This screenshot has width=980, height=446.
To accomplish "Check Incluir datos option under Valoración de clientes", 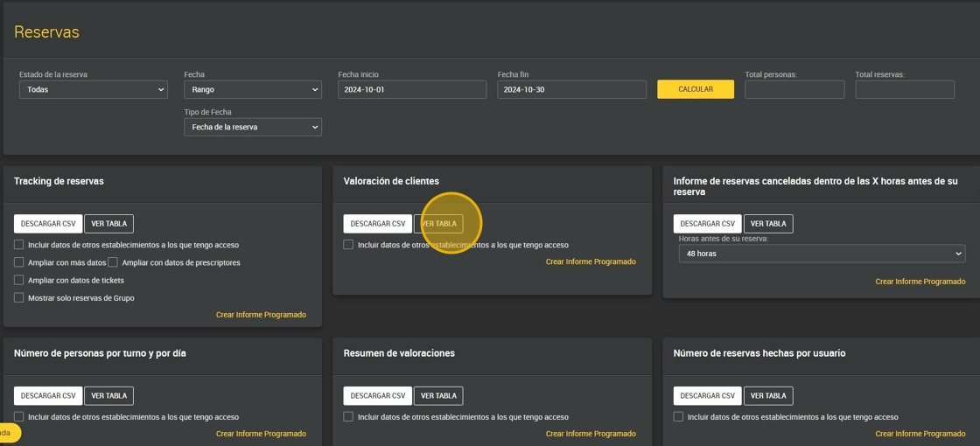I will click(x=348, y=245).
